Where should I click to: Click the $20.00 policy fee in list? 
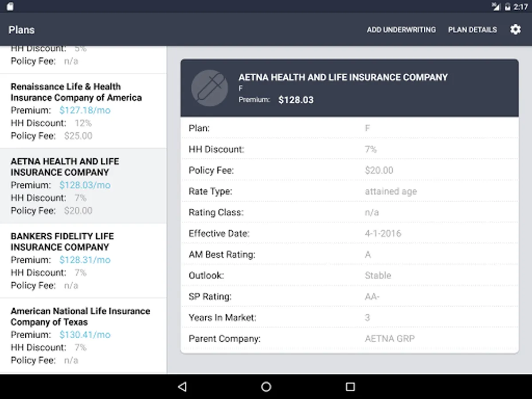[78, 211]
